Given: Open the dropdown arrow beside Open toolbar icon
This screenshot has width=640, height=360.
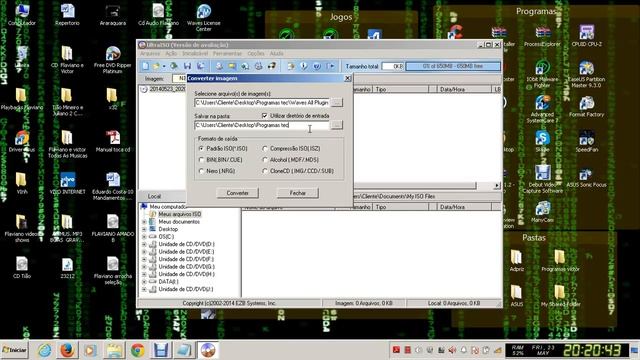Looking at the screenshot, I should click(164, 66).
